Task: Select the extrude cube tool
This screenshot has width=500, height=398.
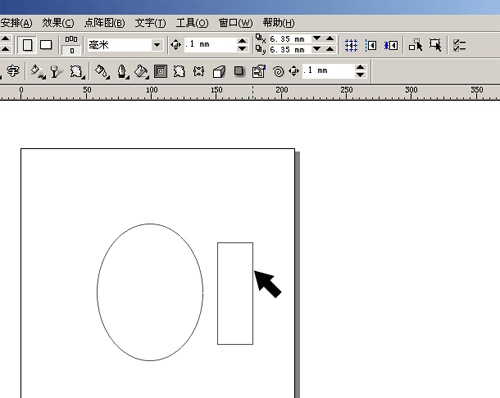Action: 219,71
